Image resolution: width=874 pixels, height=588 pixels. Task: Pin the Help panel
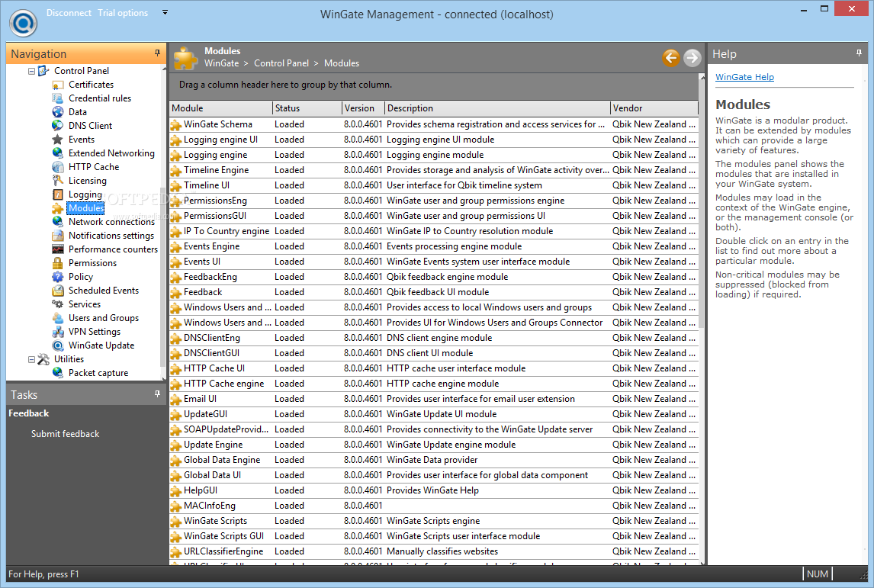tap(859, 53)
